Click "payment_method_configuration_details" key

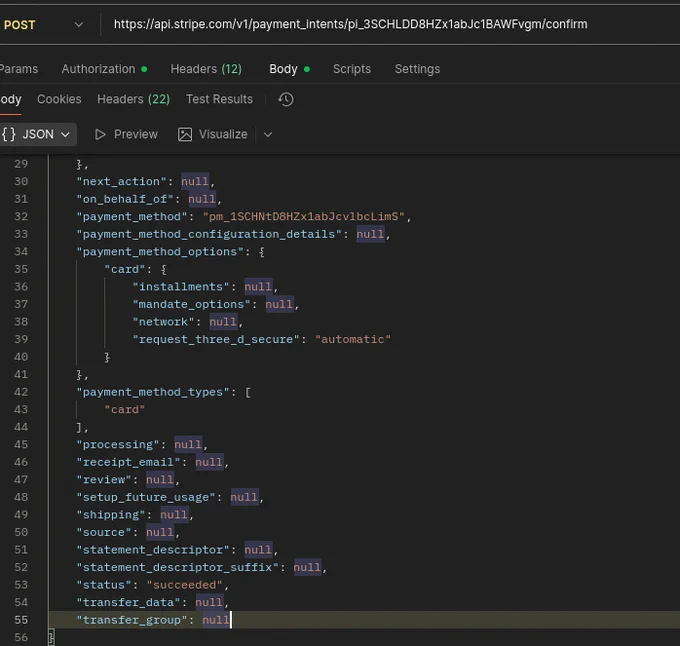tap(209, 234)
